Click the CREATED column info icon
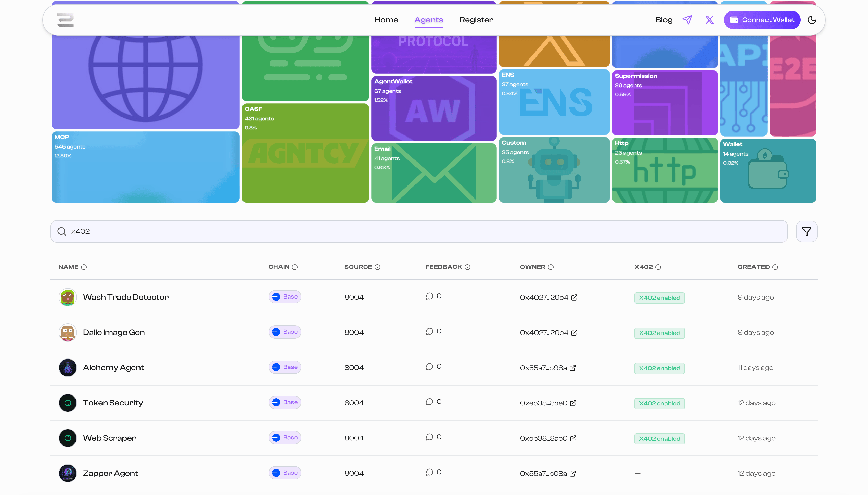The width and height of the screenshot is (868, 495). tap(775, 267)
